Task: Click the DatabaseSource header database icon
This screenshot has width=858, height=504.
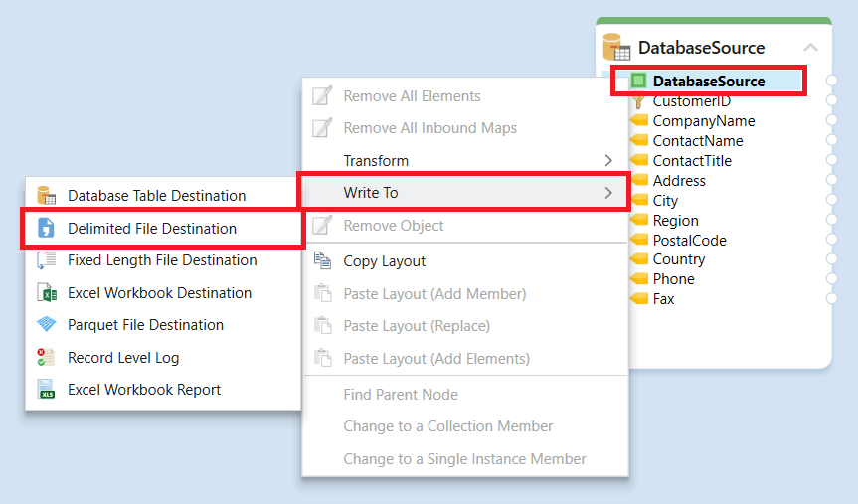Action: [617, 47]
